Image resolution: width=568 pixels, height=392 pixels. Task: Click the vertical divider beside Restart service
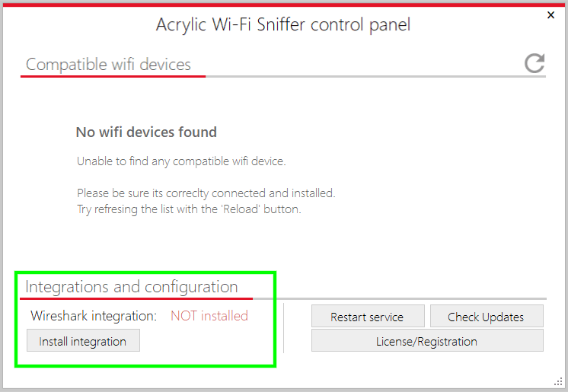click(x=284, y=328)
